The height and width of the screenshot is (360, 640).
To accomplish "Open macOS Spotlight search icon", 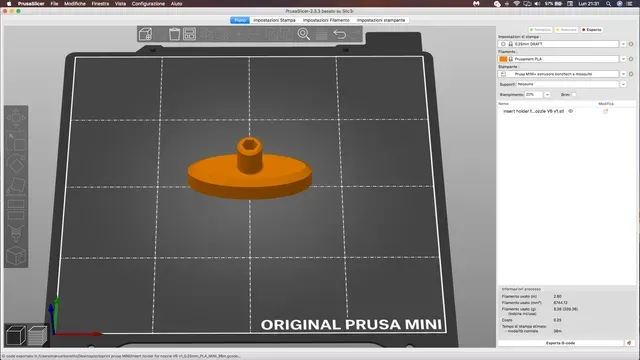I will (608, 4).
